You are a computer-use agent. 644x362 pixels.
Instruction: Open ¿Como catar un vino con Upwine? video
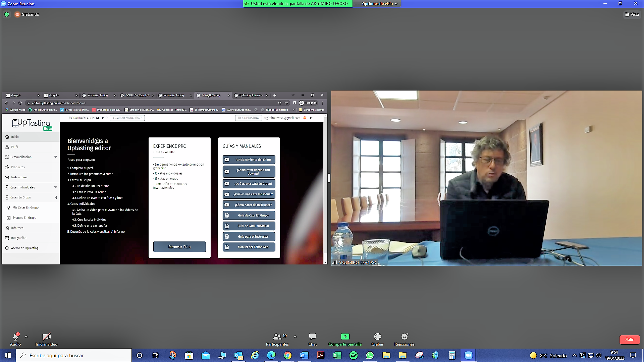(249, 172)
